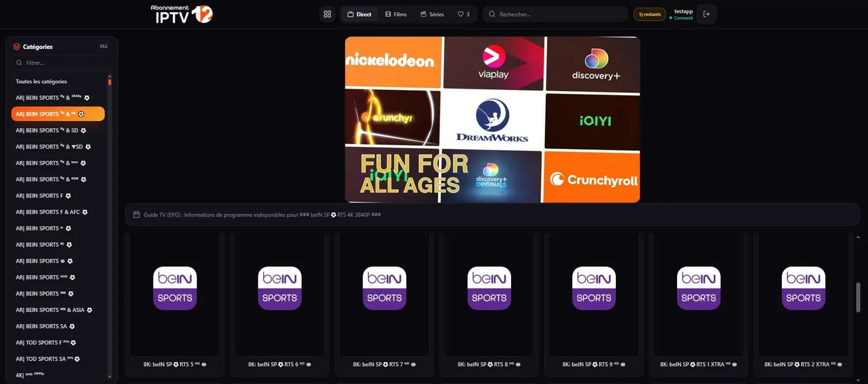Viewport: 868px width, 384px height.
Task: Click the '8K: beIN SPORTS 8 HD' channel label
Action: coord(489,364)
